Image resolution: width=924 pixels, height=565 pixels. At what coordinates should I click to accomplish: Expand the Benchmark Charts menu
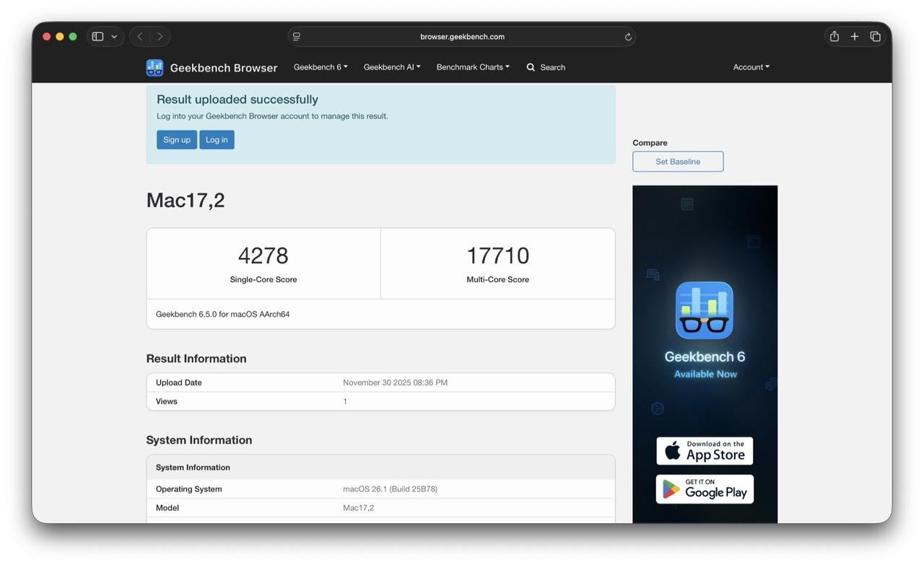pyautogui.click(x=473, y=67)
